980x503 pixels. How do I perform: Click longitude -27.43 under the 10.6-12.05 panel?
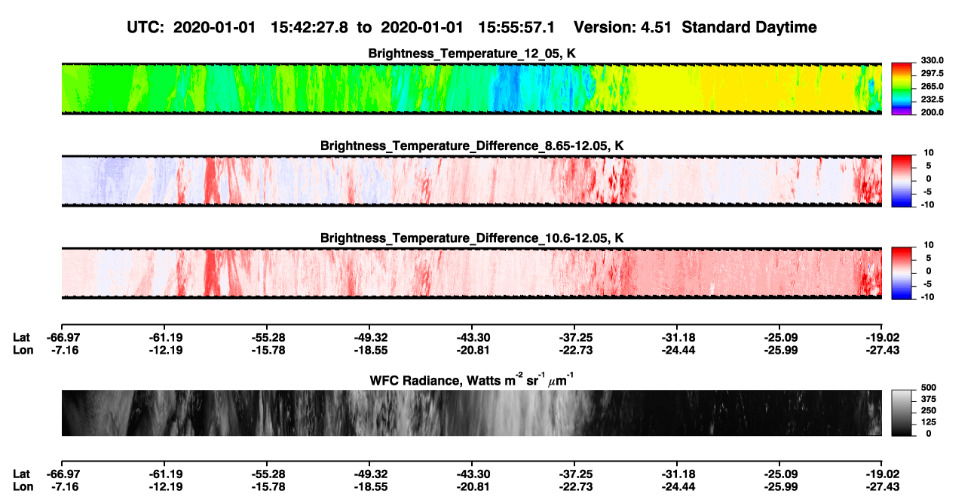pos(883,349)
